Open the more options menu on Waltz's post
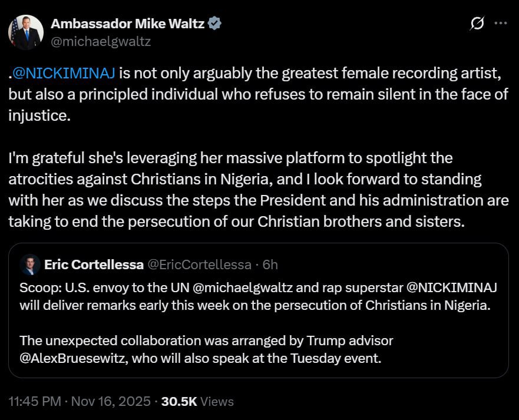519x420 pixels. pyautogui.click(x=502, y=22)
